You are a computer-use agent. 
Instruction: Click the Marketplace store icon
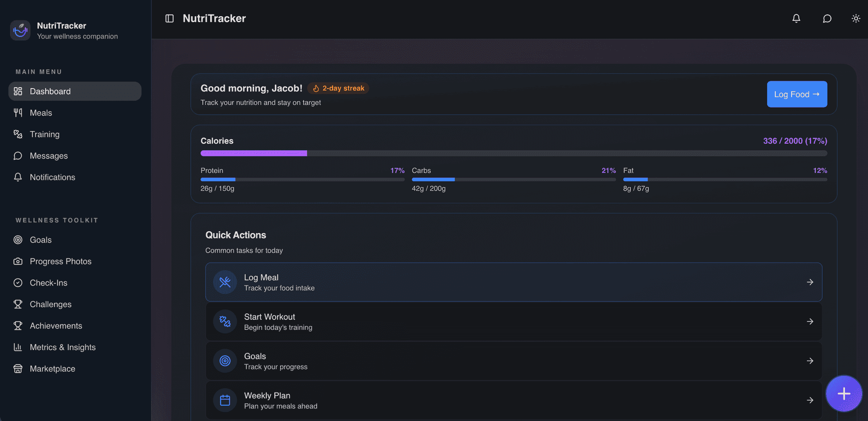[18, 369]
